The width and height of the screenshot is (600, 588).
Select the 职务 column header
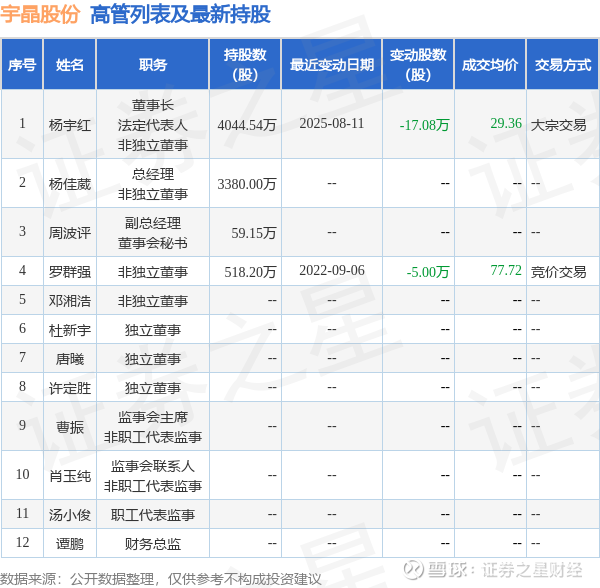pyautogui.click(x=153, y=65)
